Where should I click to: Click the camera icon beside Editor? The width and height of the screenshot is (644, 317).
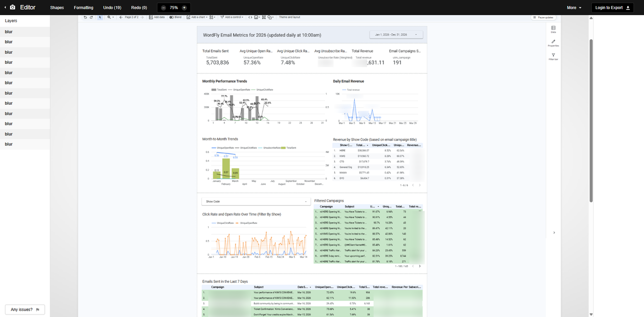13,8
